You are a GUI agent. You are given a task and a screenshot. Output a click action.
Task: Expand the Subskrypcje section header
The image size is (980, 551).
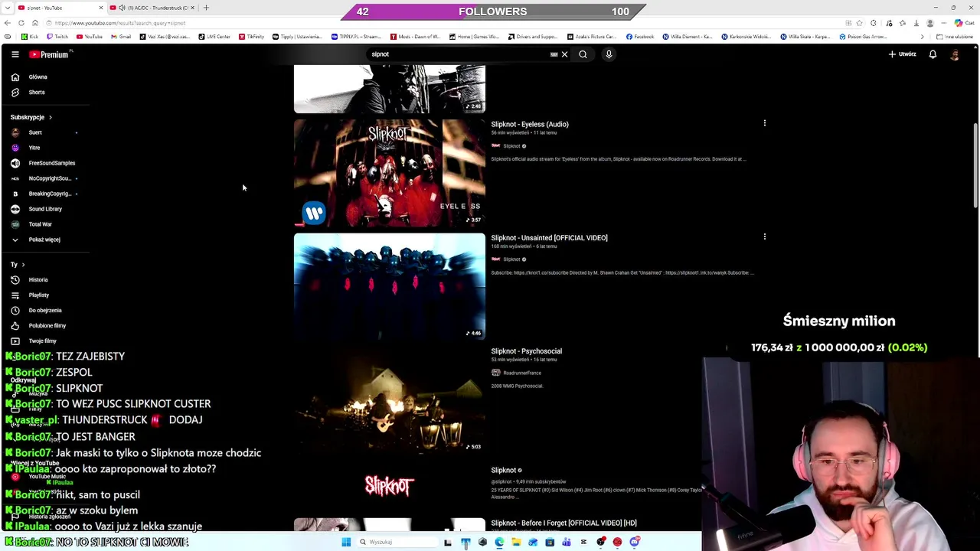click(31, 117)
